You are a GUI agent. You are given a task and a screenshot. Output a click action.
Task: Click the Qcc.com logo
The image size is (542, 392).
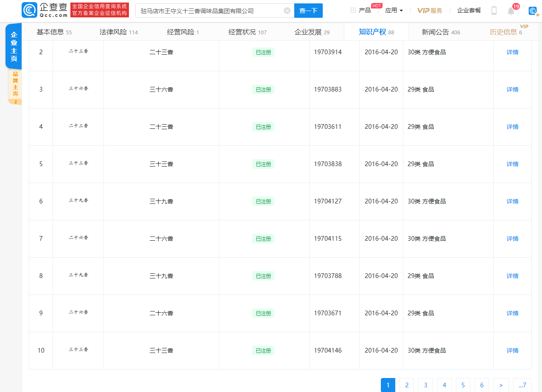45,10
